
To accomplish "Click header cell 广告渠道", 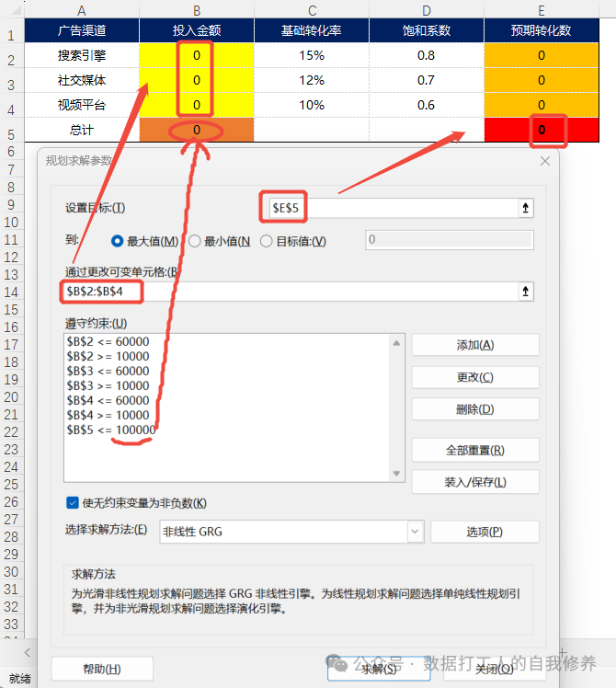I will tap(82, 30).
